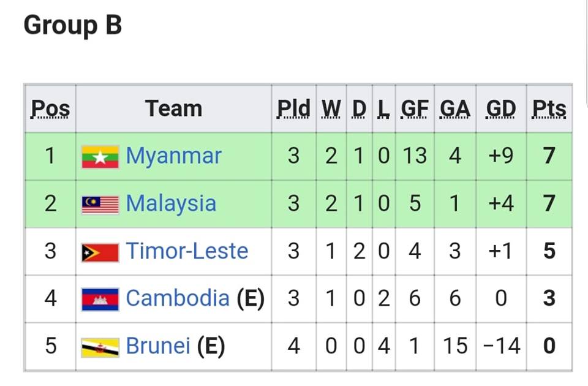Open the Malaysia team link

tap(171, 203)
